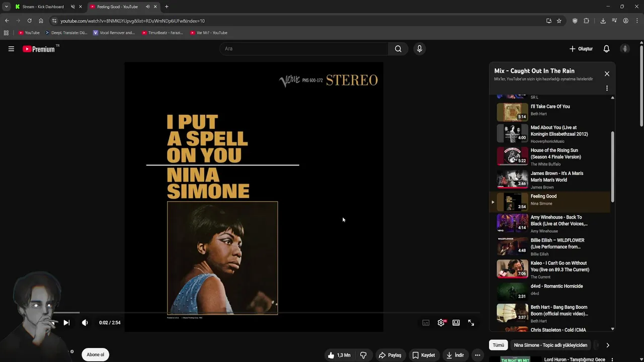Enter fullscreen on the video player

471,323
